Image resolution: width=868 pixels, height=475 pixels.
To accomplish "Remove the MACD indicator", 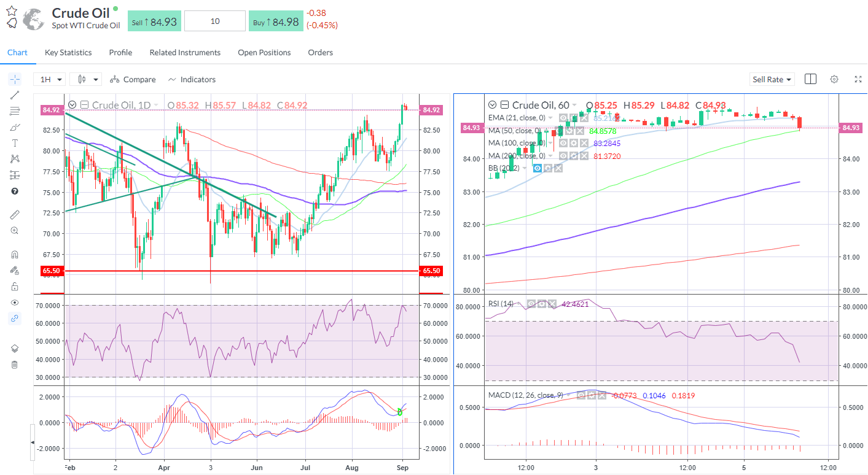I will coord(602,395).
